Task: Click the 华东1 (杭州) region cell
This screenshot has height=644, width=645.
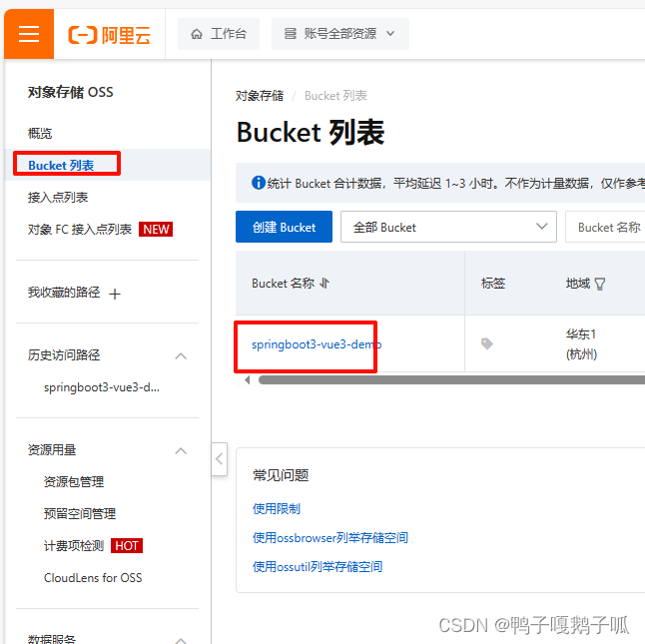Action: [x=581, y=343]
